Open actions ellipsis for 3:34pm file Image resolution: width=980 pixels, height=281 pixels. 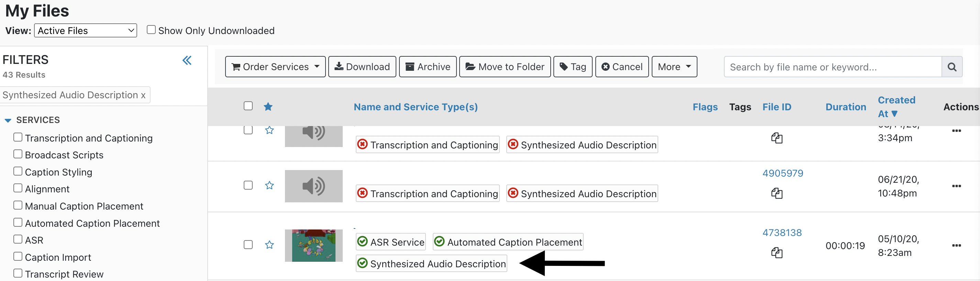[956, 131]
